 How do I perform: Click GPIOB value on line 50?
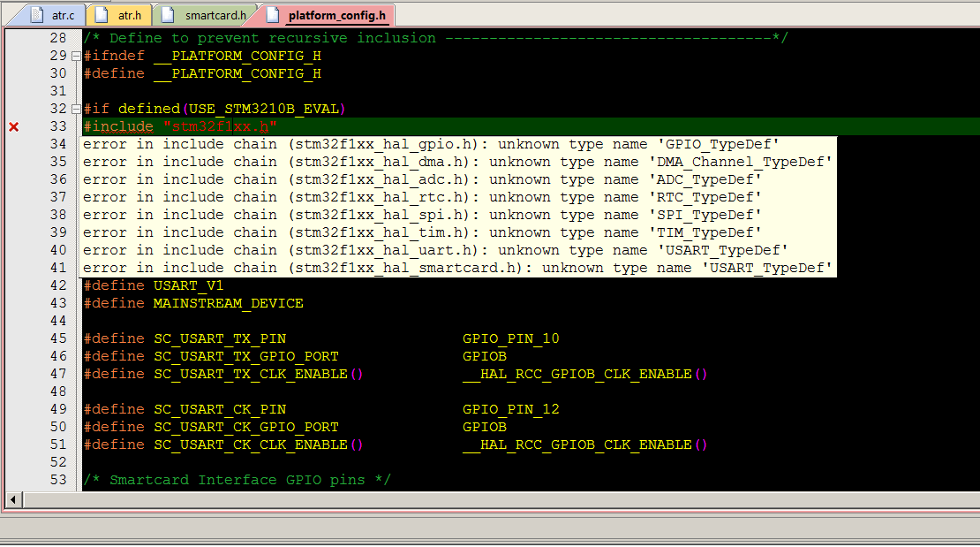pos(485,427)
